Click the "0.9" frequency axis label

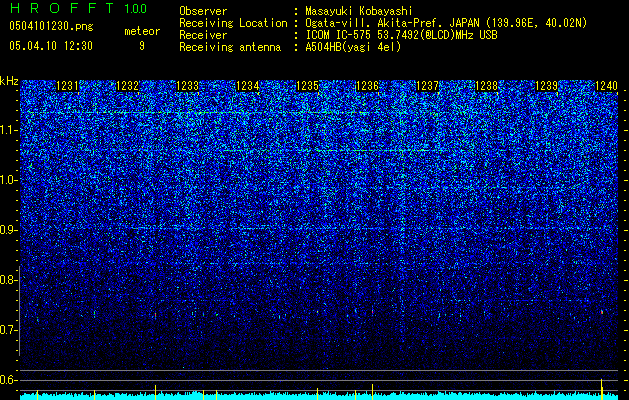(9, 230)
